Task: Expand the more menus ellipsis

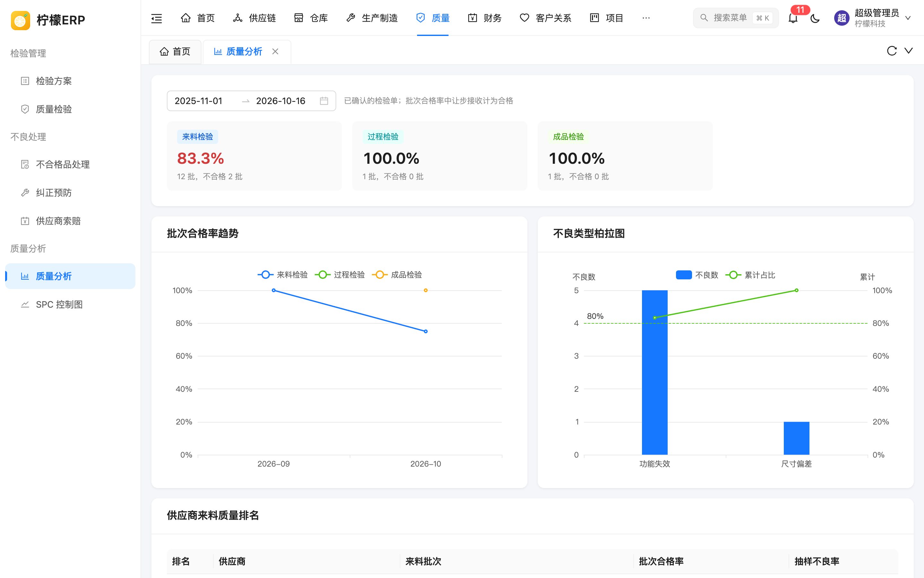Action: click(646, 18)
